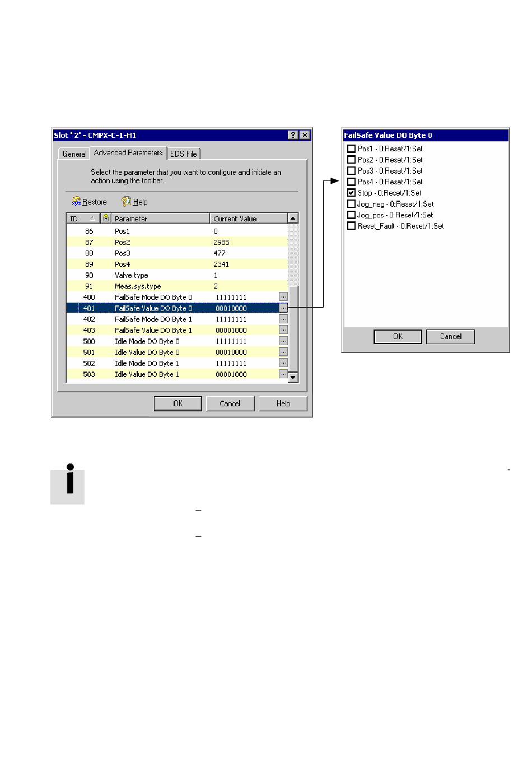532x770 pixels.
Task: Open ellipsis editor for FailSafe Mode DO Byte 0
Action: [283, 297]
